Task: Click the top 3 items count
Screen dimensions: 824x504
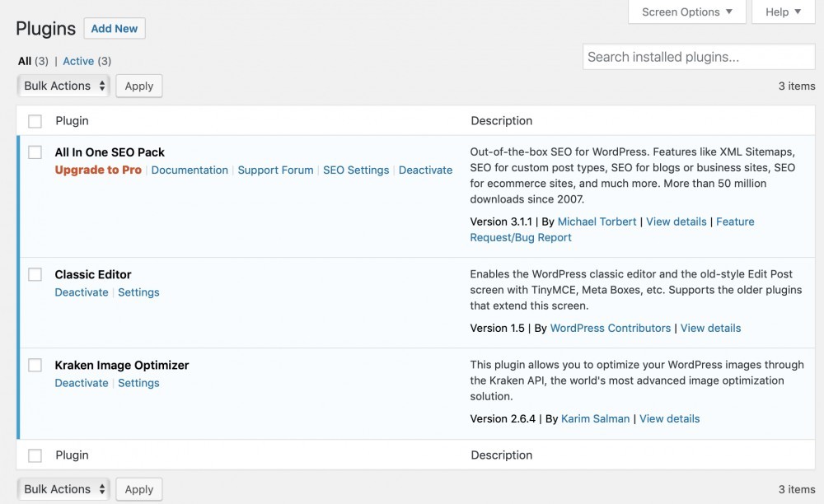Action: tap(797, 86)
